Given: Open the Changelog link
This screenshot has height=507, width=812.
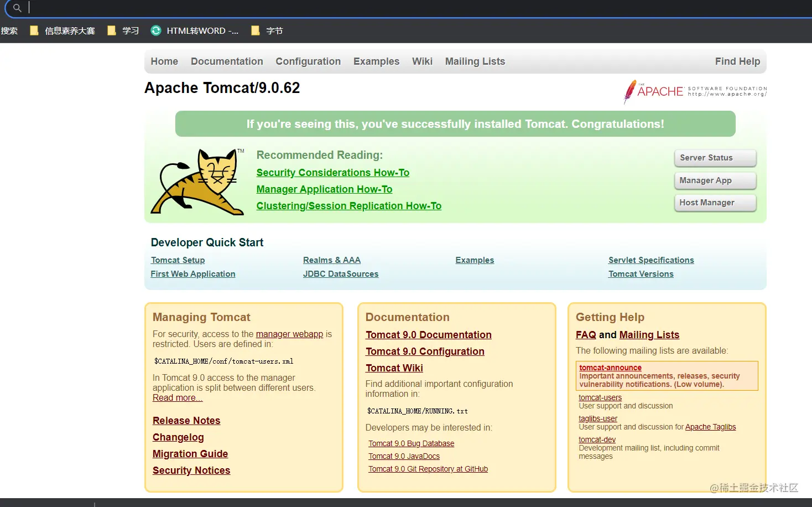Looking at the screenshot, I should point(178,437).
